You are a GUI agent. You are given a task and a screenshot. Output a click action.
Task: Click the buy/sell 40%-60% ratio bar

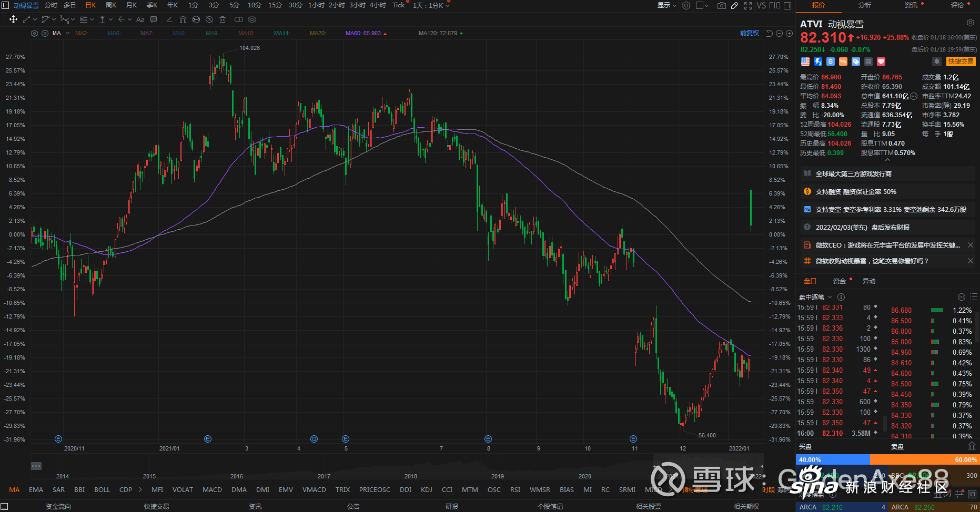[887, 459]
